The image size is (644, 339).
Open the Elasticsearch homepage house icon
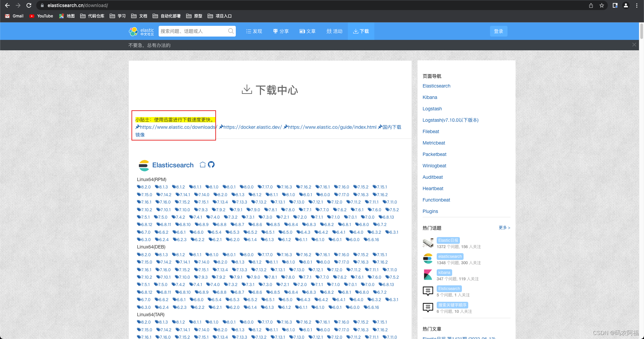point(203,165)
